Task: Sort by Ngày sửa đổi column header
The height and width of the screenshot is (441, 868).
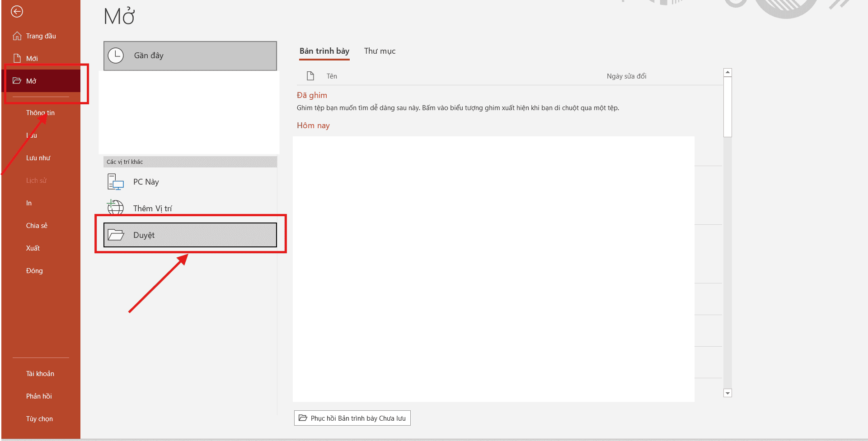Action: [626, 76]
